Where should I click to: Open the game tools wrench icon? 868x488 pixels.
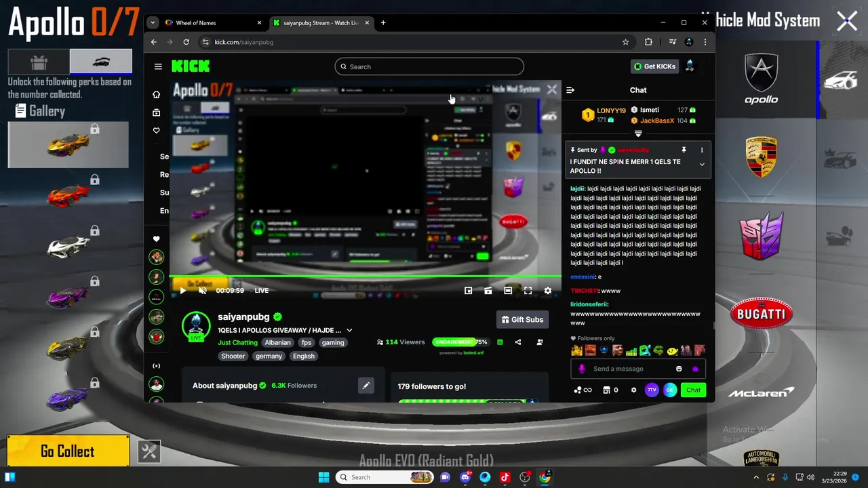[149, 451]
